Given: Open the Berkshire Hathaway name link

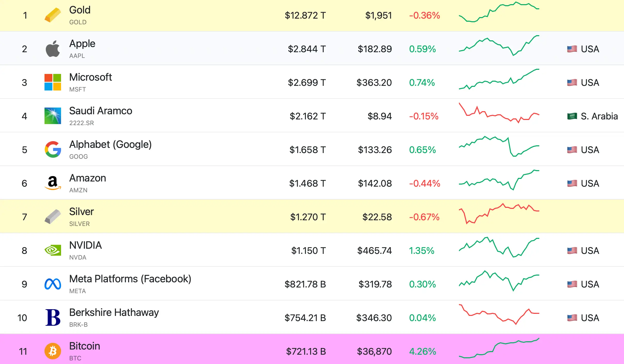Looking at the screenshot, I should (x=114, y=313).
